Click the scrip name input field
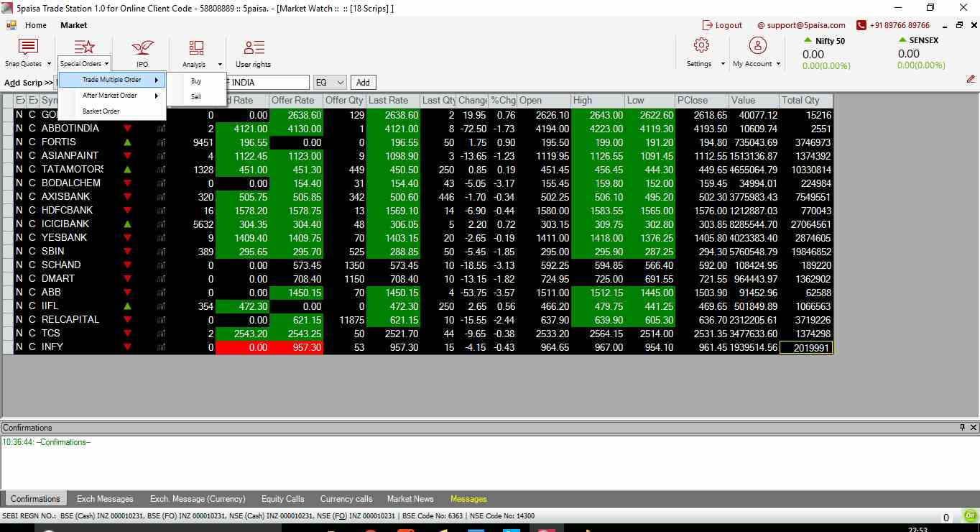The width and height of the screenshot is (980, 532). 267,83
